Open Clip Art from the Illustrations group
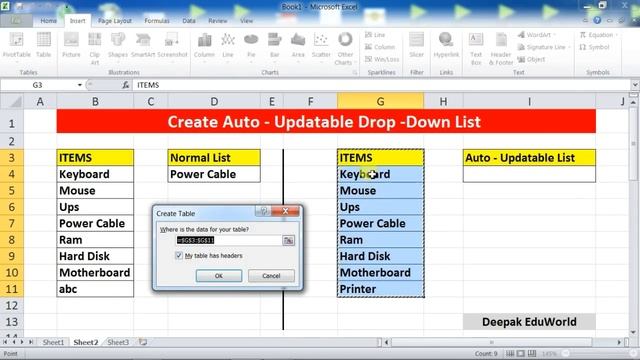 click(x=95, y=49)
